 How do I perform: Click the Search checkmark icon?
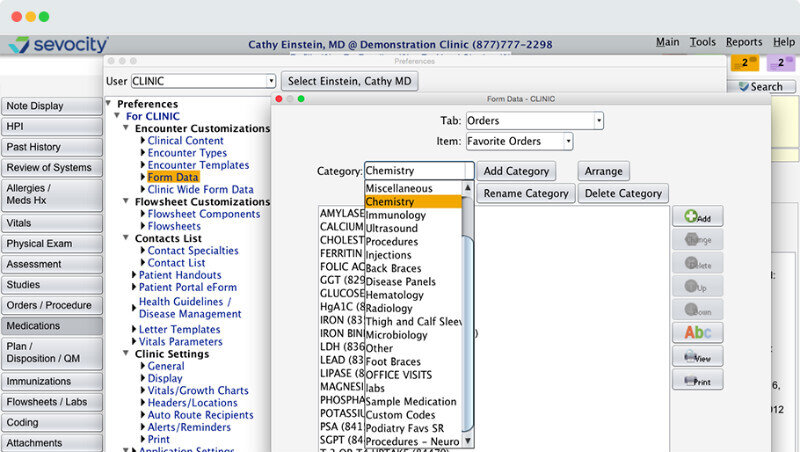point(743,87)
